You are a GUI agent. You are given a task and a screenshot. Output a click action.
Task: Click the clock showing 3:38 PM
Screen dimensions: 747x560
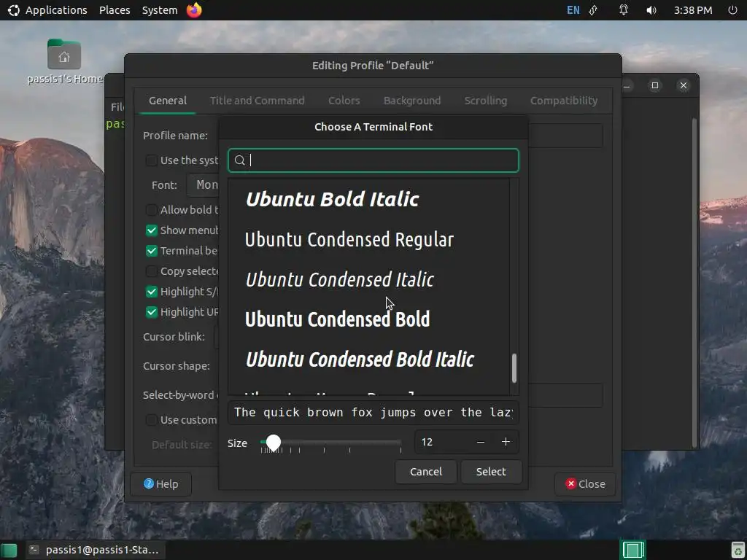[693, 10]
